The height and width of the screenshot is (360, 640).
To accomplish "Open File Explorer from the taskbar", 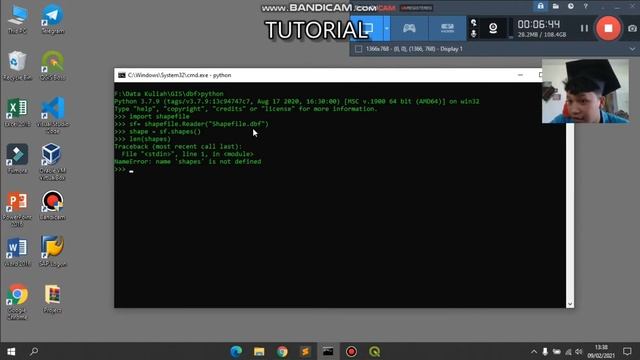I will [x=259, y=351].
